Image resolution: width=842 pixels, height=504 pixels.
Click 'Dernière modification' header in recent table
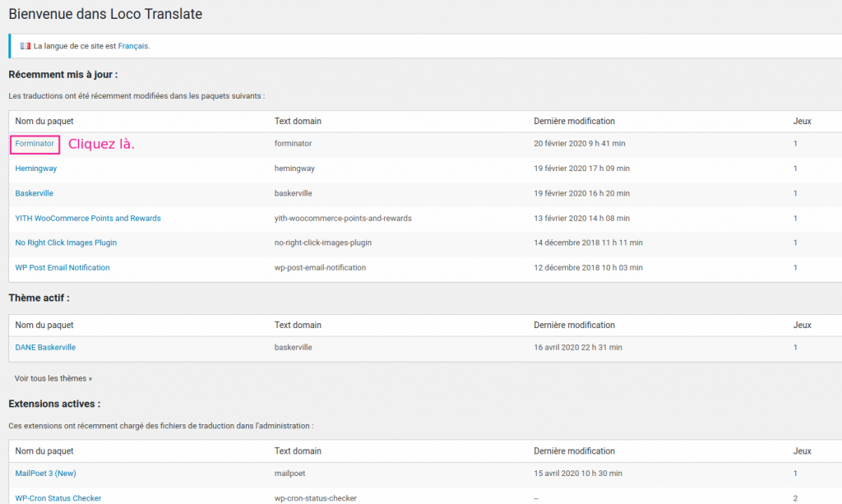pyautogui.click(x=574, y=122)
